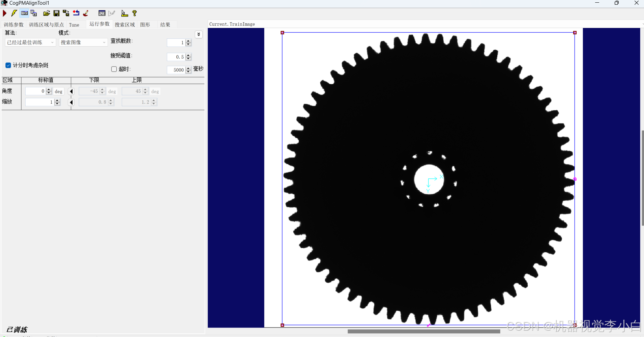Screen dimensions: 644x337
Task: Click the scale upper limit field showing 1.2
Action: (136, 102)
